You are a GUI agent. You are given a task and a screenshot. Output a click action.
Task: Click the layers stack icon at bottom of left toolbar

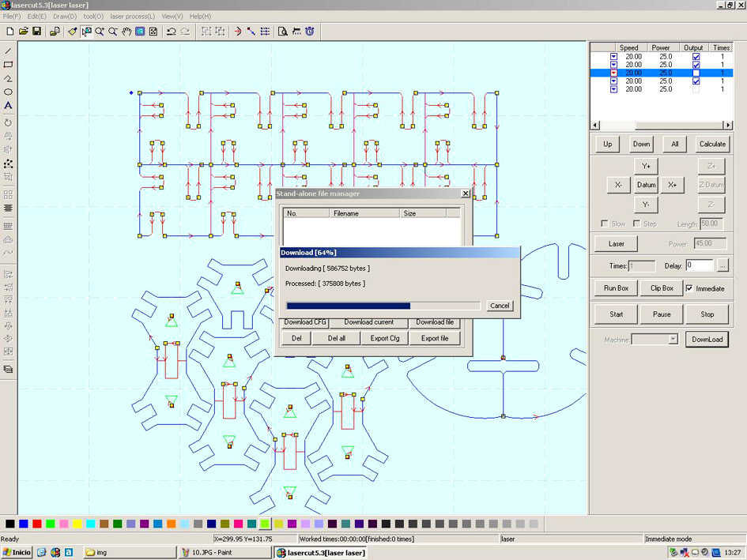8,369
